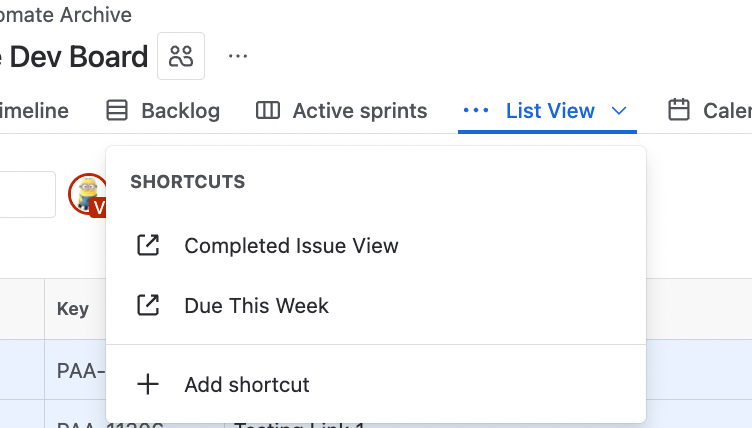Click the Key column header

tap(73, 309)
